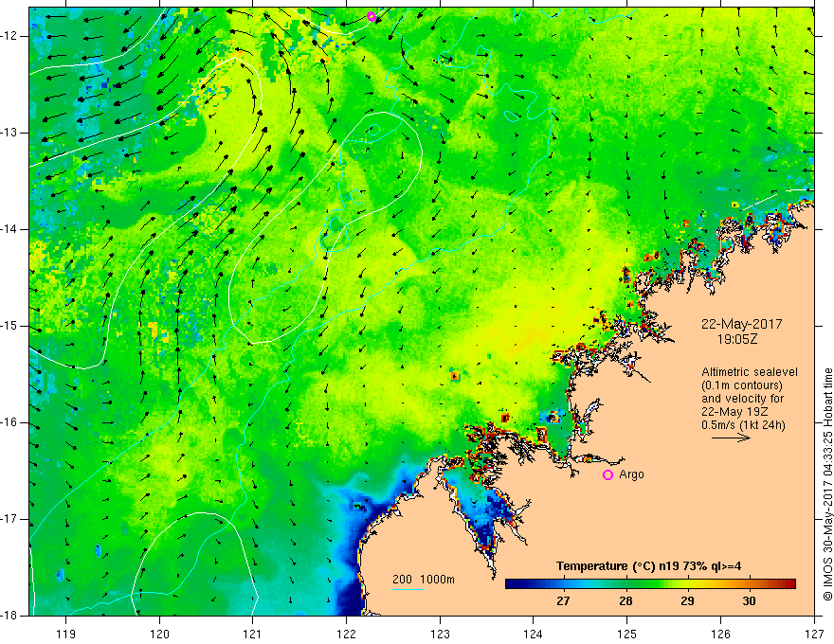Click latitude axis label -15
The image size is (834, 644).
tap(10, 326)
